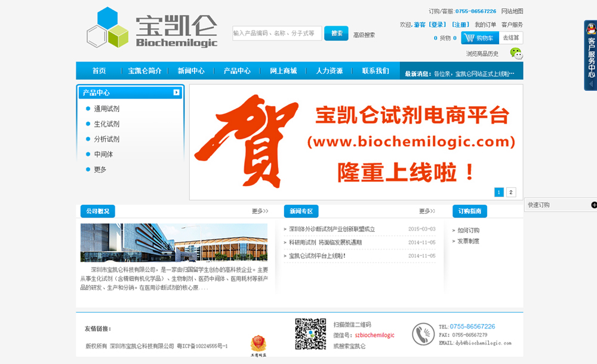Viewport: 597px width, 364px height.
Task: Expand the 产品中心 sidebar panel arrow
Action: coord(176,92)
